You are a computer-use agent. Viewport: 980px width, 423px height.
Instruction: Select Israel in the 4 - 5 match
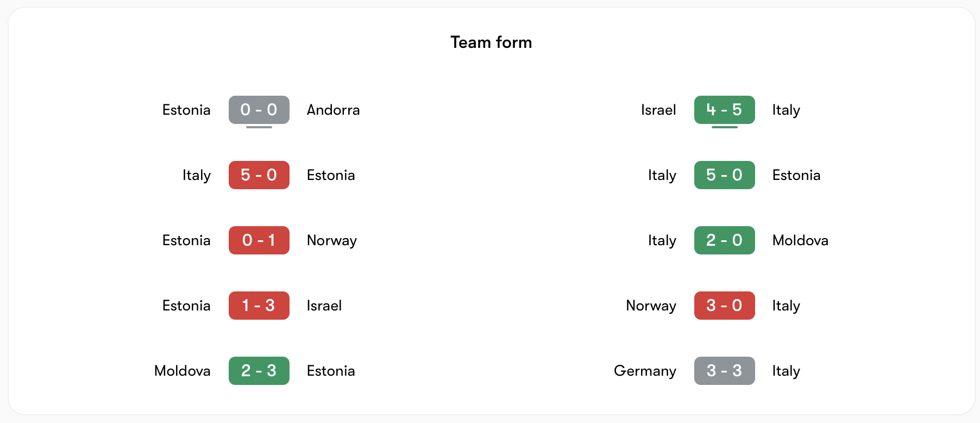pyautogui.click(x=658, y=110)
